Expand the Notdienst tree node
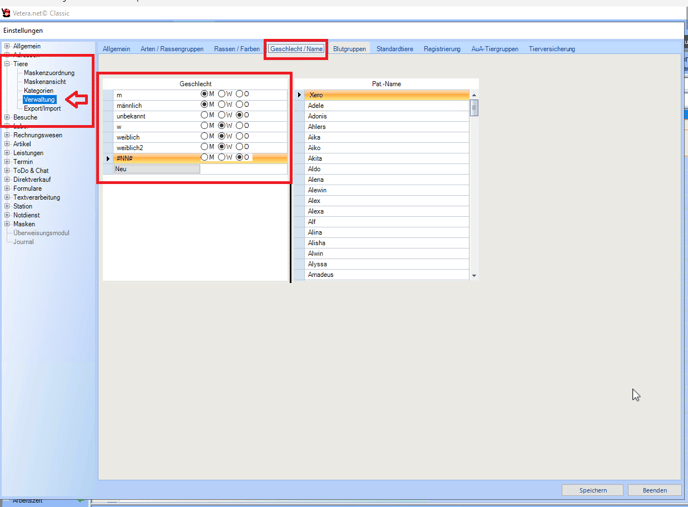 7,215
